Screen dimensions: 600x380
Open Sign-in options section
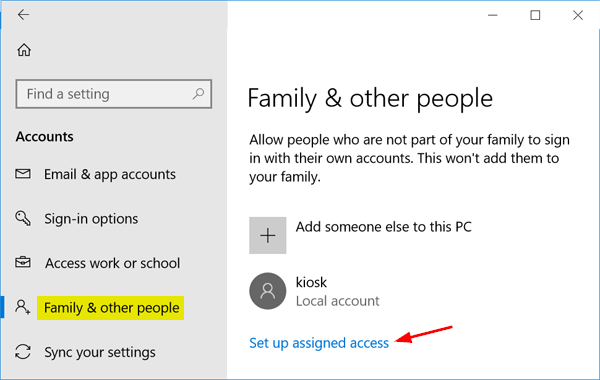(x=91, y=219)
